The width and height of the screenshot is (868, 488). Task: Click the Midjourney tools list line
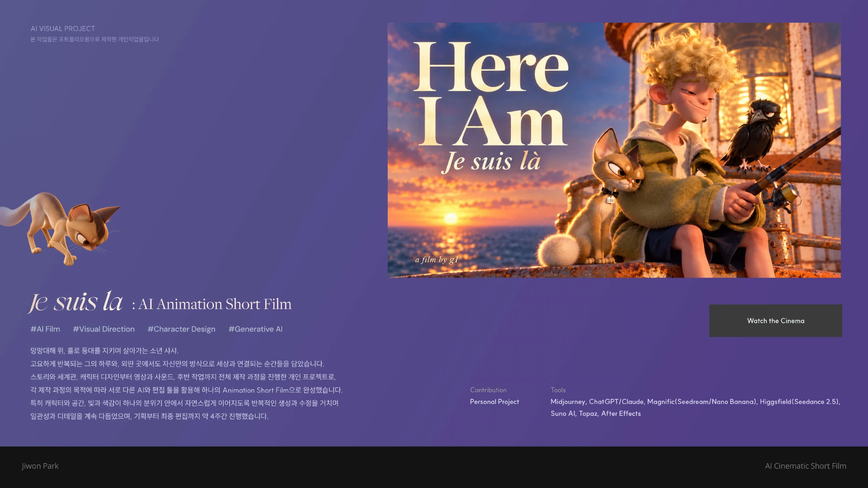pos(695,402)
